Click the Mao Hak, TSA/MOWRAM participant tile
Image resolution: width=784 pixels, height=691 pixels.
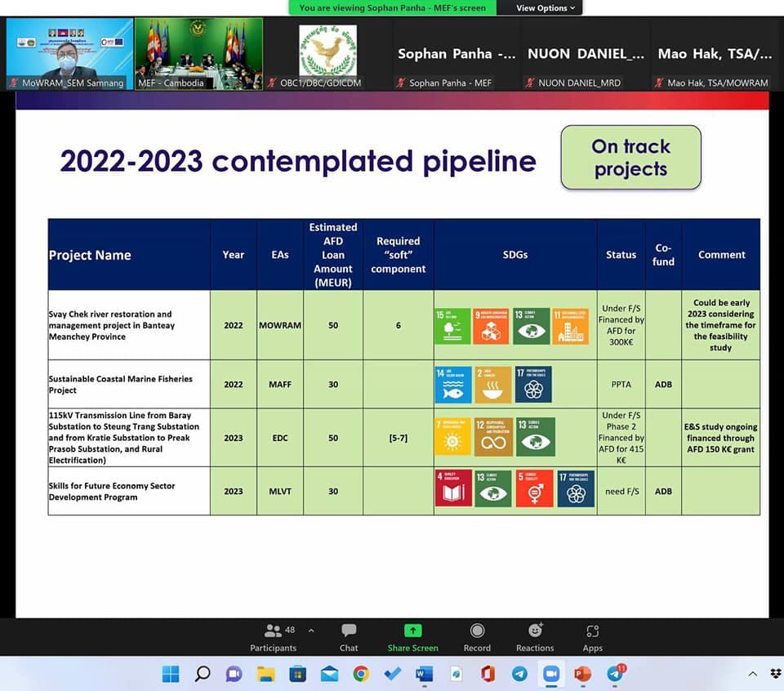pos(717,55)
